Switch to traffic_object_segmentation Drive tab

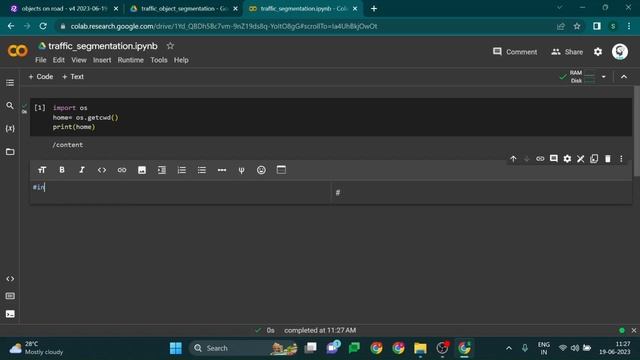pyautogui.click(x=184, y=9)
